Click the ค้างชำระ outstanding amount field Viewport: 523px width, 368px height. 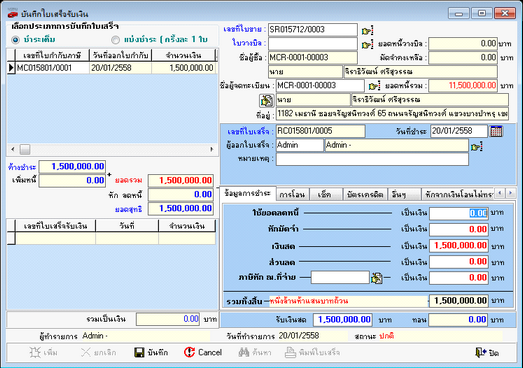[x=72, y=166]
